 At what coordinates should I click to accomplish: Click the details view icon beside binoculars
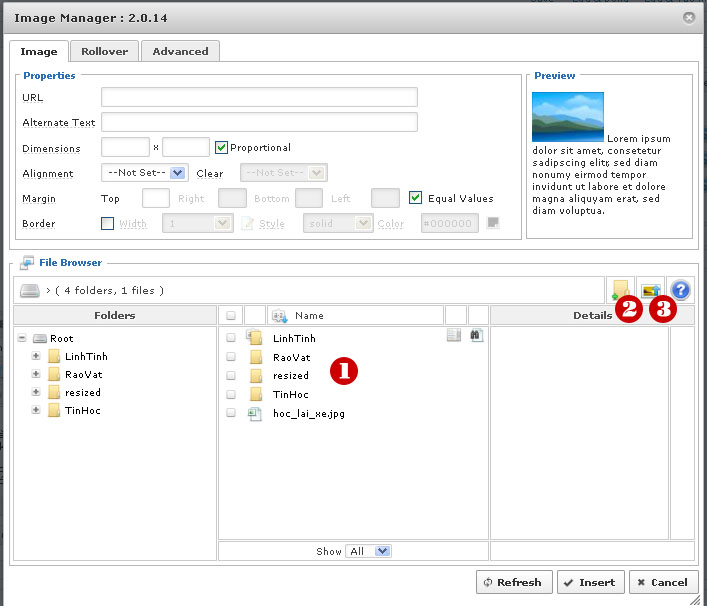(454, 336)
